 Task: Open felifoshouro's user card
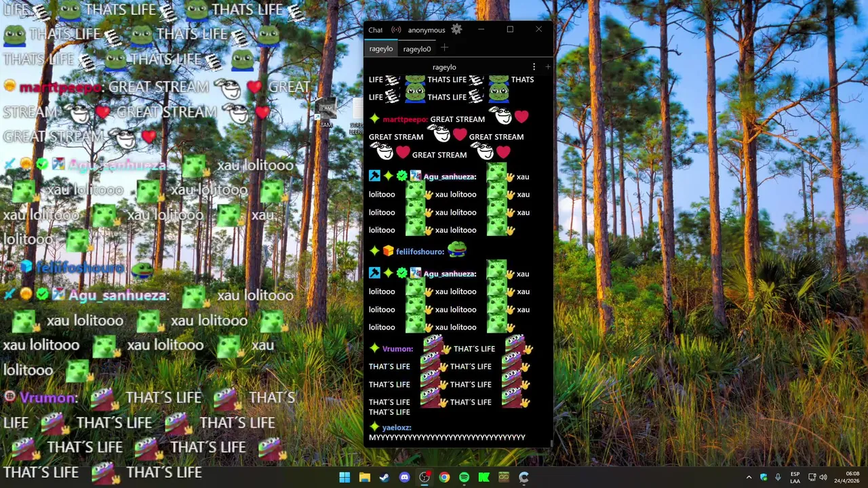(420, 251)
